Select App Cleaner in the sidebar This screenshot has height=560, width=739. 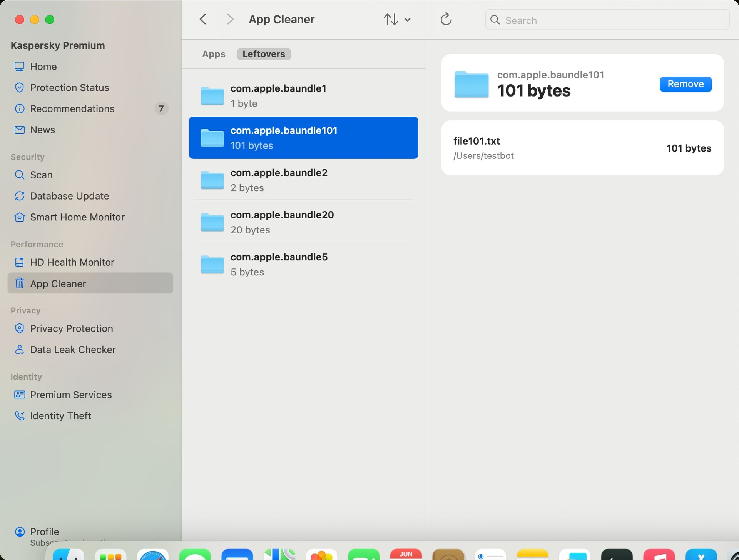(x=90, y=283)
